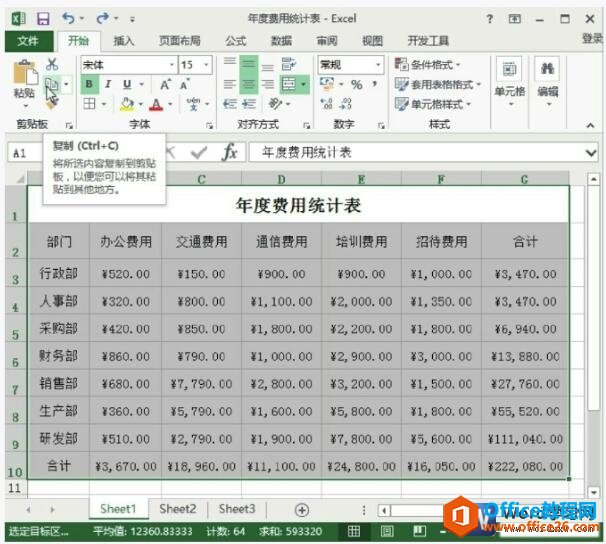606x544 pixels.
Task: Switch to 数据 Data tab
Action: tap(281, 41)
